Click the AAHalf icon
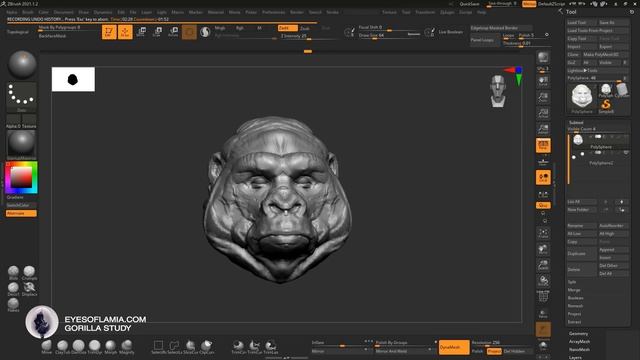Image resolution: width=640 pixels, height=360 pixels. pyautogui.click(x=543, y=129)
